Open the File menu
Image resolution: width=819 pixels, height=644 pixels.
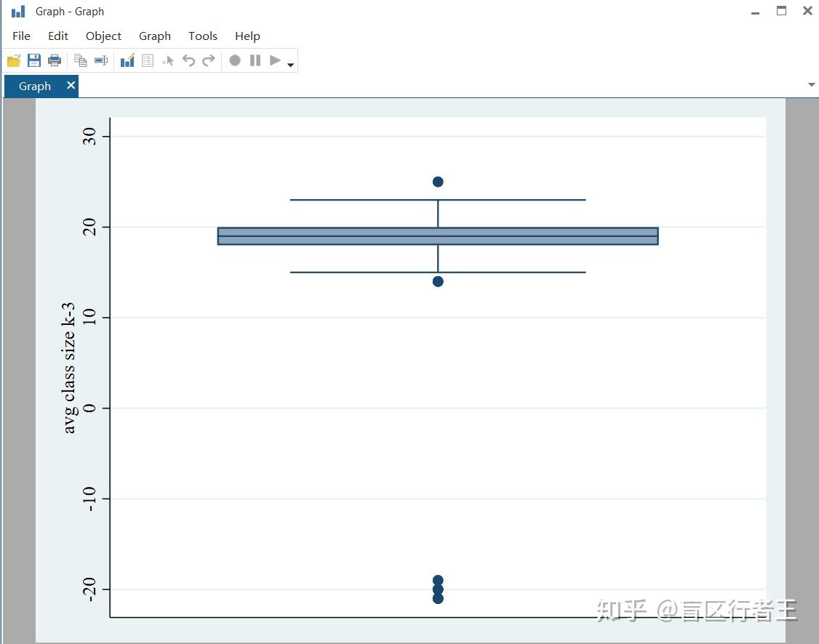(21, 36)
